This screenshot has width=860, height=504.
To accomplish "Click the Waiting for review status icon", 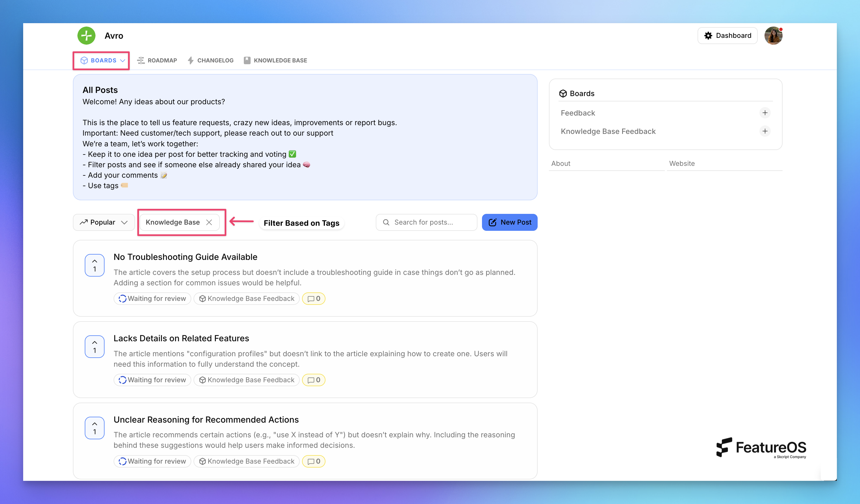I will pyautogui.click(x=122, y=298).
